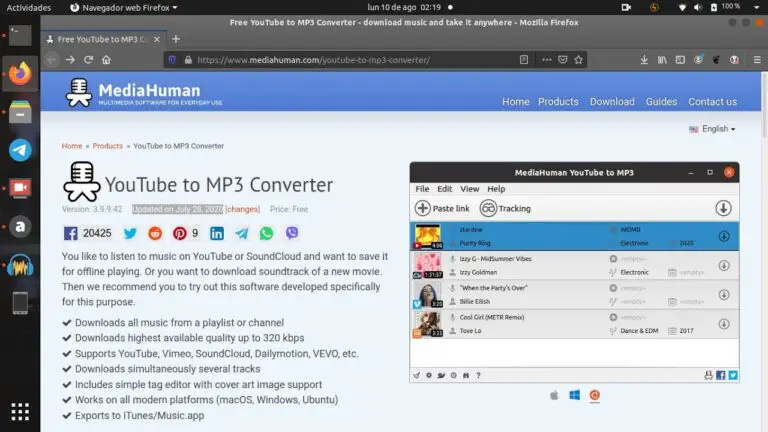Click the Products breadcrumb link
The height and width of the screenshot is (432, 768).
[x=108, y=146]
